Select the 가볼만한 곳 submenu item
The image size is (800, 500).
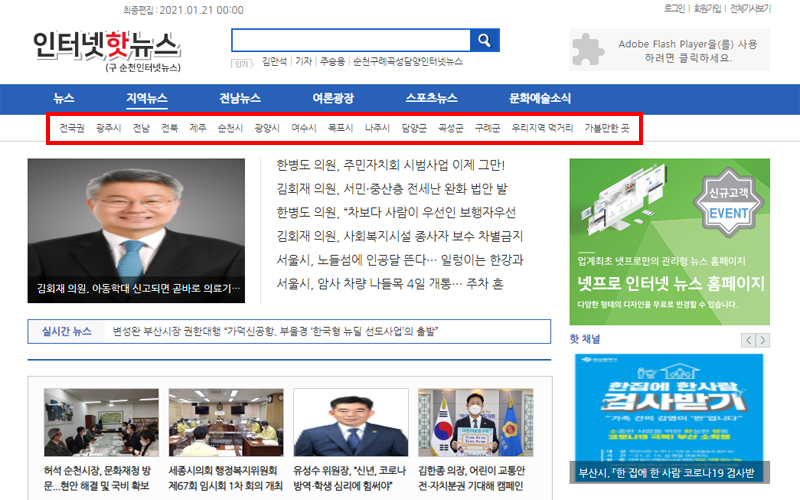tap(607, 128)
